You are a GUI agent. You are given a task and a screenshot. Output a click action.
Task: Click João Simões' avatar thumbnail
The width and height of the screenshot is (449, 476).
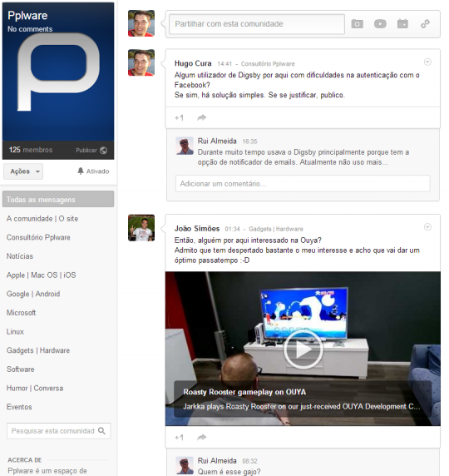pos(141,228)
